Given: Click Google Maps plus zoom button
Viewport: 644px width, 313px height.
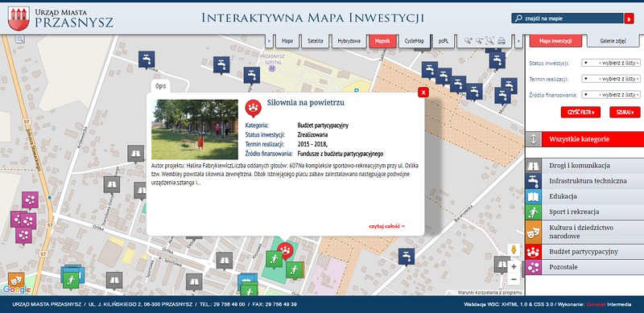Looking at the screenshot, I should click(x=514, y=267).
